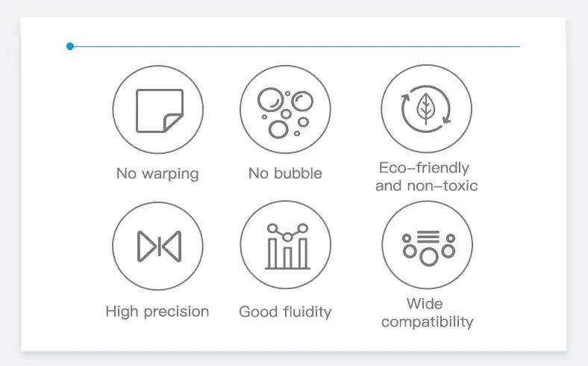The height and width of the screenshot is (366, 588).
Task: Click the blue dot on the divider line
Action: (x=70, y=46)
